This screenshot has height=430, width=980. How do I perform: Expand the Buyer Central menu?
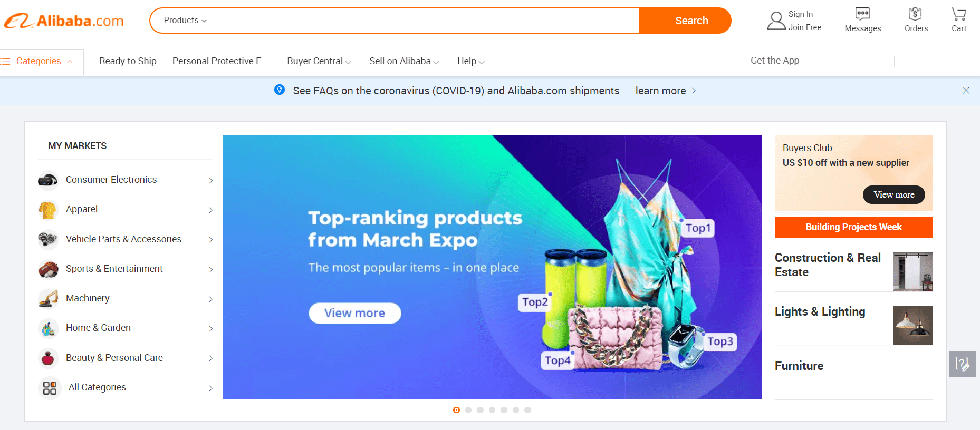point(319,61)
